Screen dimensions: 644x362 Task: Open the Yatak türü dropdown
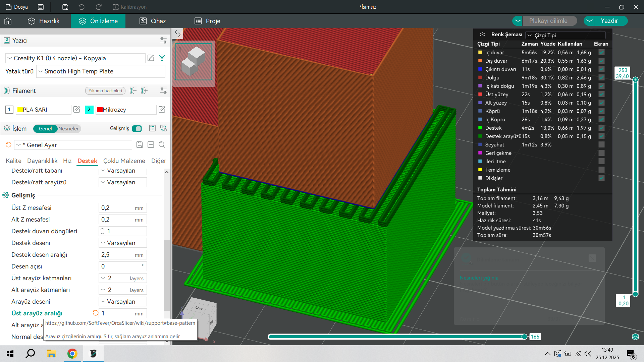pyautogui.click(x=101, y=71)
